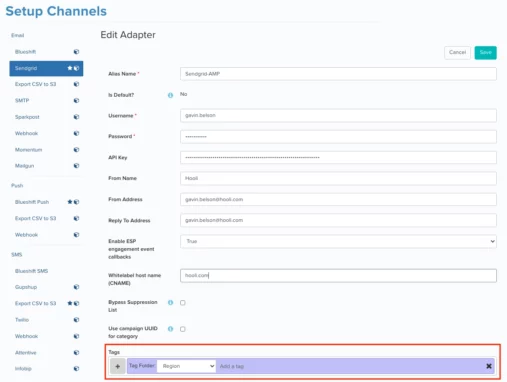Toggle the Bypass Suppression List checkbox
Screen dimensions: 507x382
(x=183, y=303)
